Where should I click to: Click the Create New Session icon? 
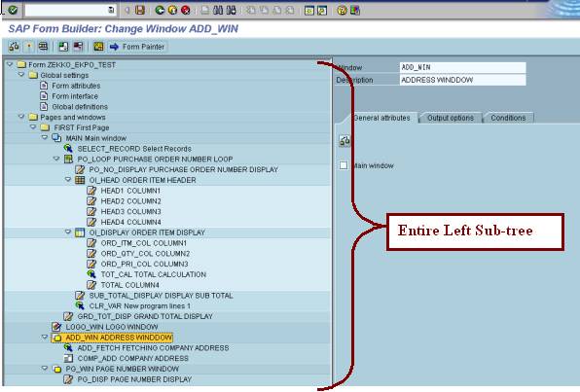point(308,11)
